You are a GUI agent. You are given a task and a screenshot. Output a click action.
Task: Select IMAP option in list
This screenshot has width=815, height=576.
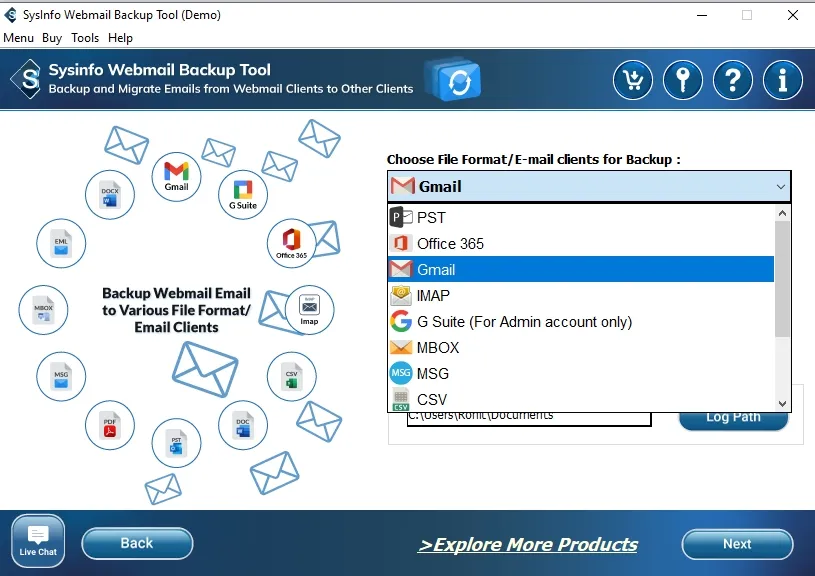(x=433, y=295)
